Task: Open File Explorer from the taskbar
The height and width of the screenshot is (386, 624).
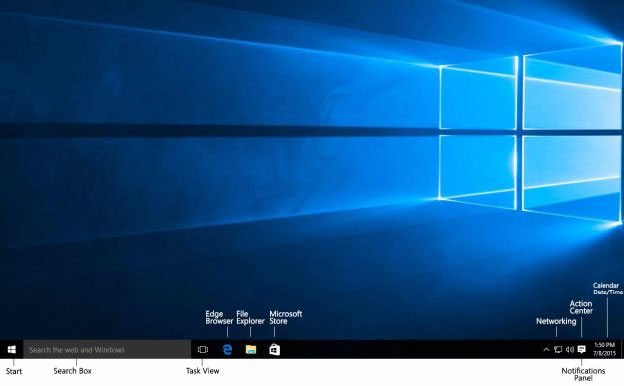Action: coord(251,350)
